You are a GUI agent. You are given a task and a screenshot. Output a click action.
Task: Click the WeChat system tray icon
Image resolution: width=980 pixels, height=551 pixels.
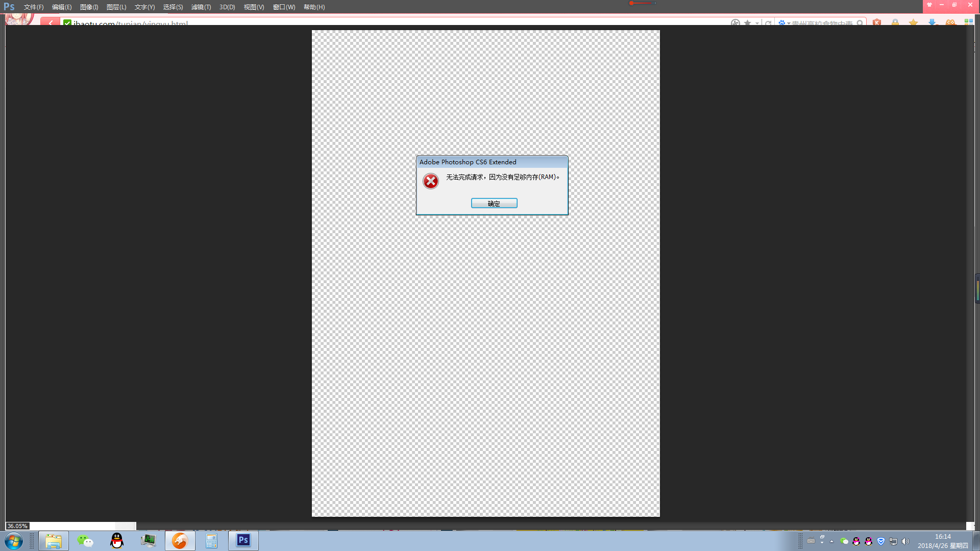pyautogui.click(x=844, y=541)
